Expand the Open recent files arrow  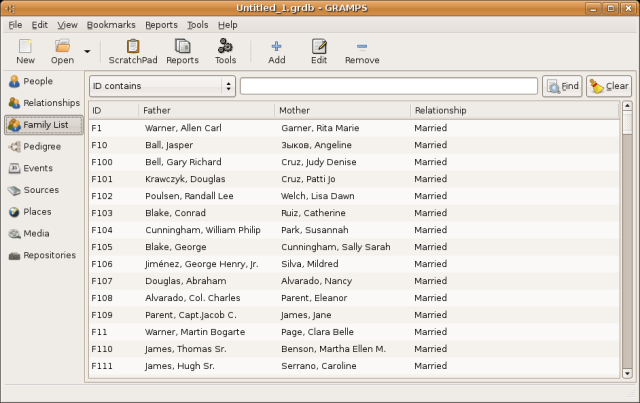(x=87, y=50)
